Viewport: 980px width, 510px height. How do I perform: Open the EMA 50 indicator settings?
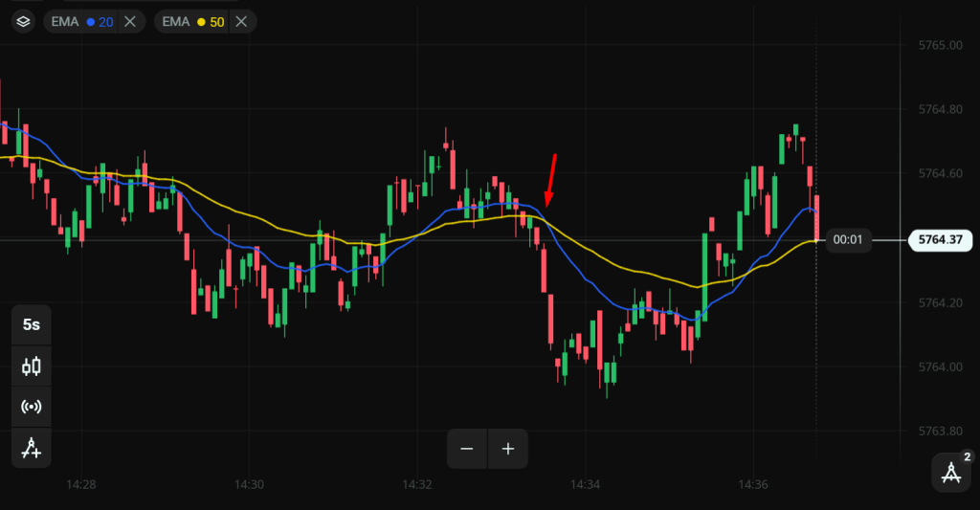(x=175, y=21)
